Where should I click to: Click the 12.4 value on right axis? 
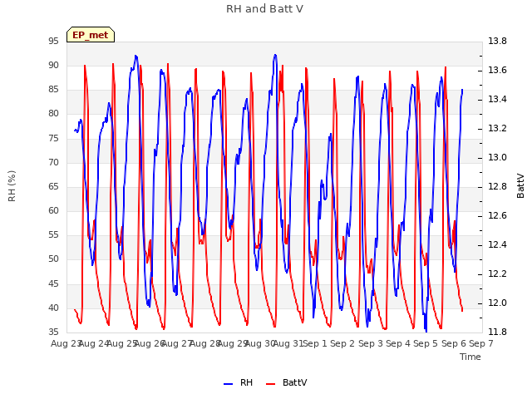click(x=497, y=245)
